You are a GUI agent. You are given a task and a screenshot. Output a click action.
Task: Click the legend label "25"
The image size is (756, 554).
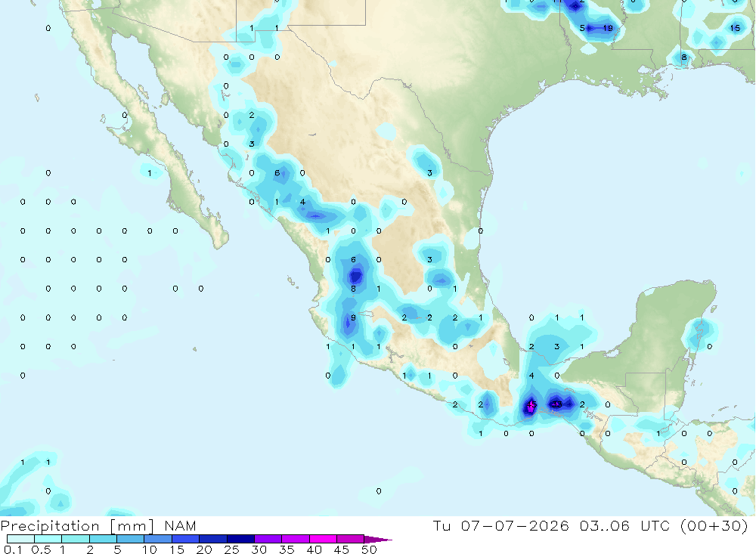tap(232, 549)
